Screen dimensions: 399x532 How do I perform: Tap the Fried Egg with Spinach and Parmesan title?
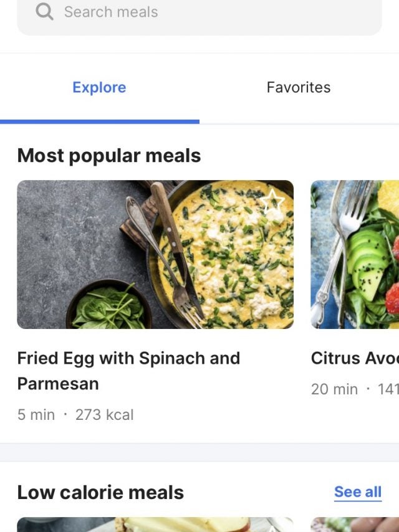[x=128, y=371]
